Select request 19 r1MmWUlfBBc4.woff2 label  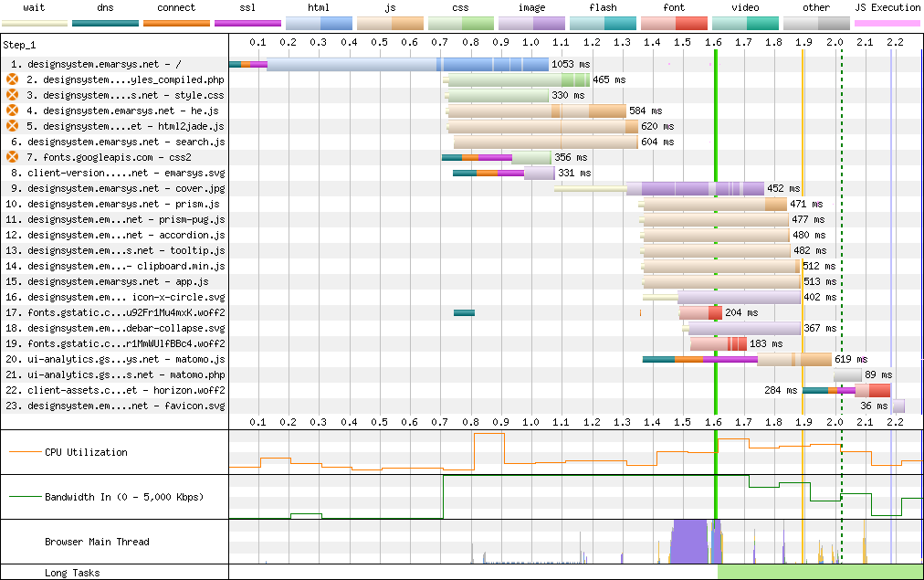pos(115,343)
